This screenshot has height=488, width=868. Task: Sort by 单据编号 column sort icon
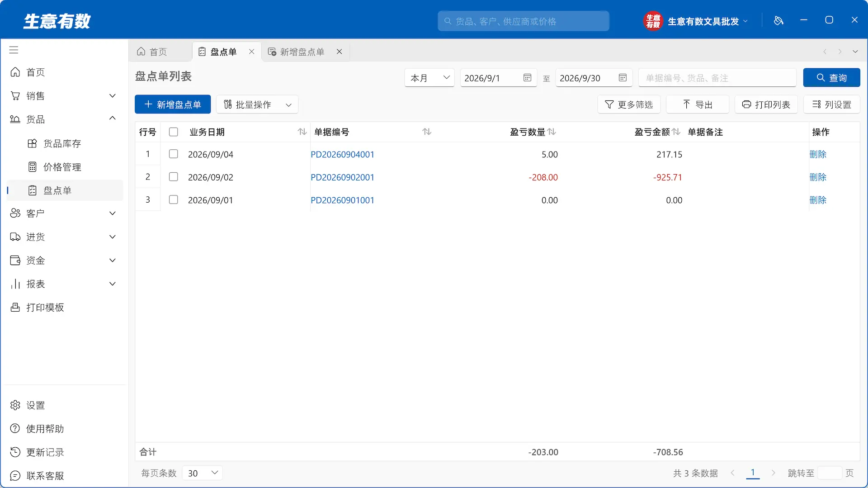coord(427,132)
